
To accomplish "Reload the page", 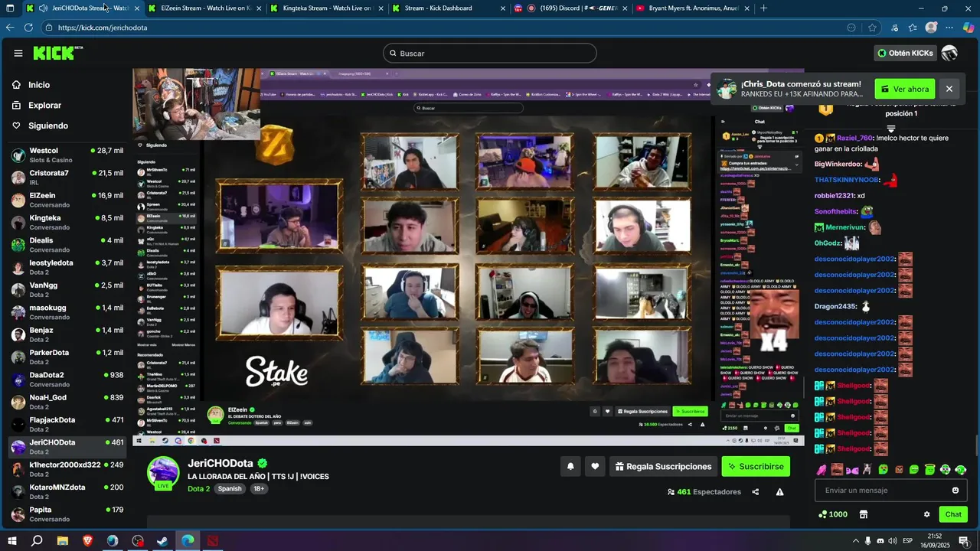I will coord(28,28).
